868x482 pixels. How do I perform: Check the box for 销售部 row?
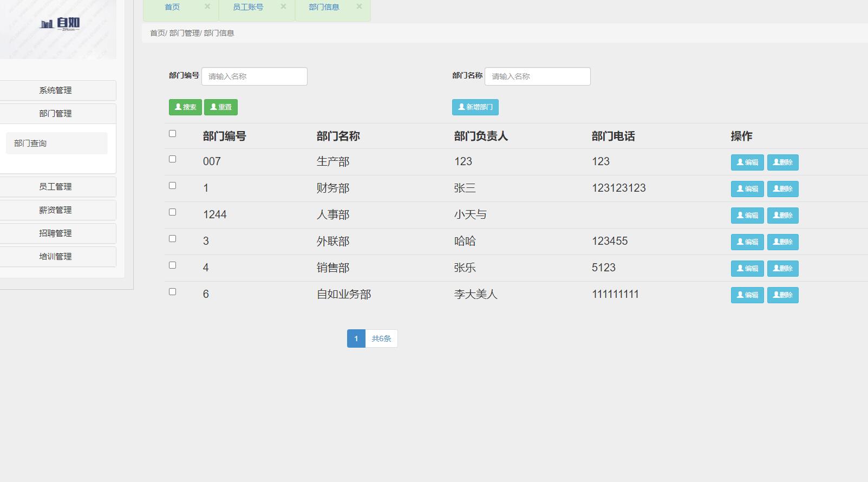click(x=172, y=265)
